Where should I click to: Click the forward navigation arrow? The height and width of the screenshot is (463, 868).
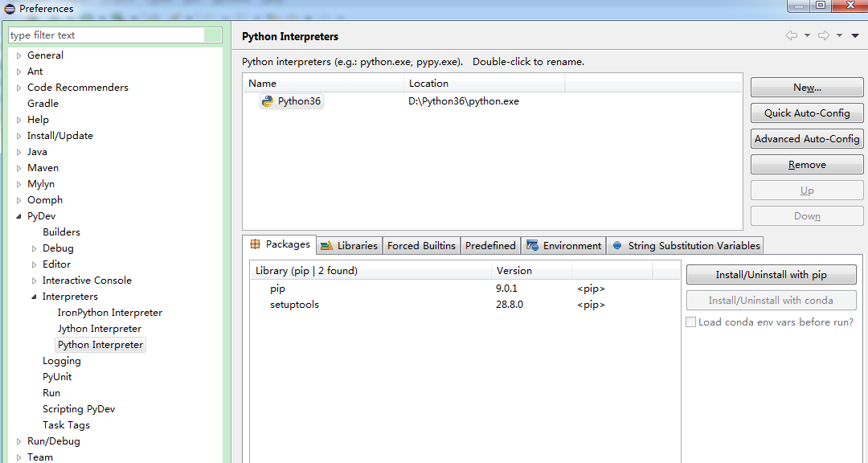coord(823,35)
